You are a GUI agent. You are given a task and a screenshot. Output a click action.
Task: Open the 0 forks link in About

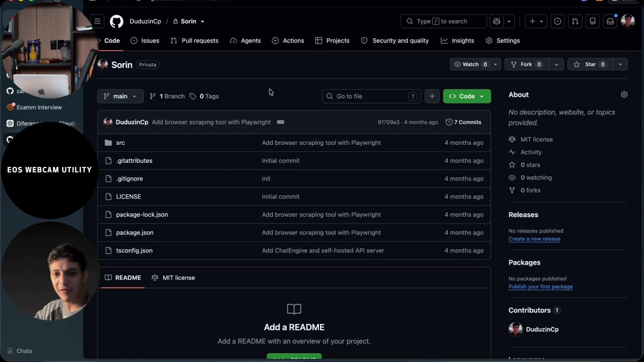click(x=530, y=190)
